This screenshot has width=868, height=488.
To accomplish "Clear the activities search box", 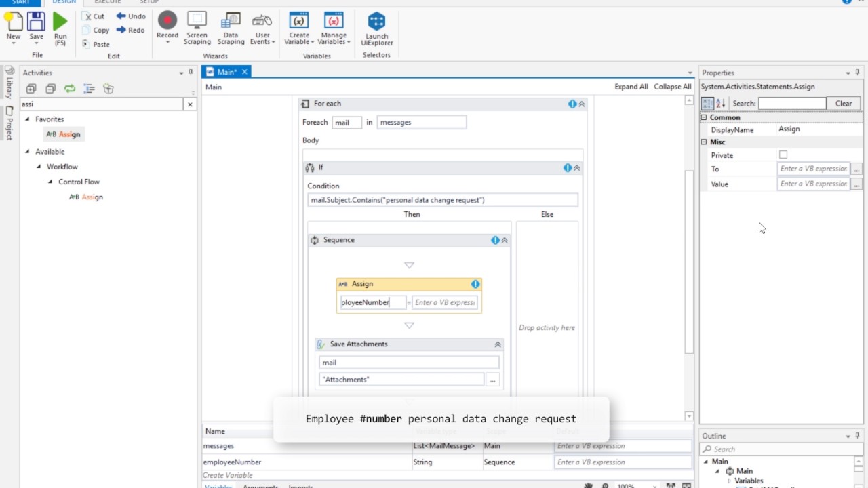I will [190, 104].
